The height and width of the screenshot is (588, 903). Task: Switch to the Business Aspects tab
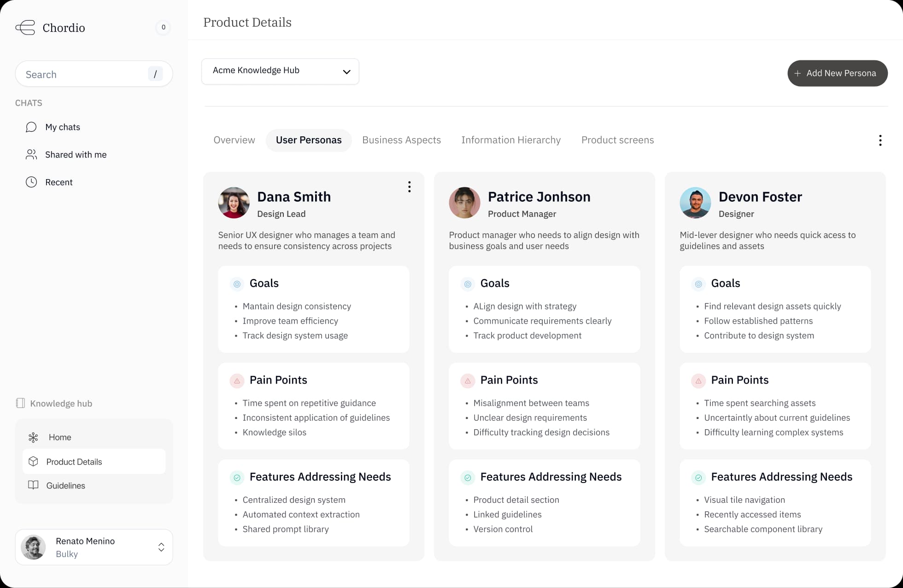pyautogui.click(x=401, y=140)
